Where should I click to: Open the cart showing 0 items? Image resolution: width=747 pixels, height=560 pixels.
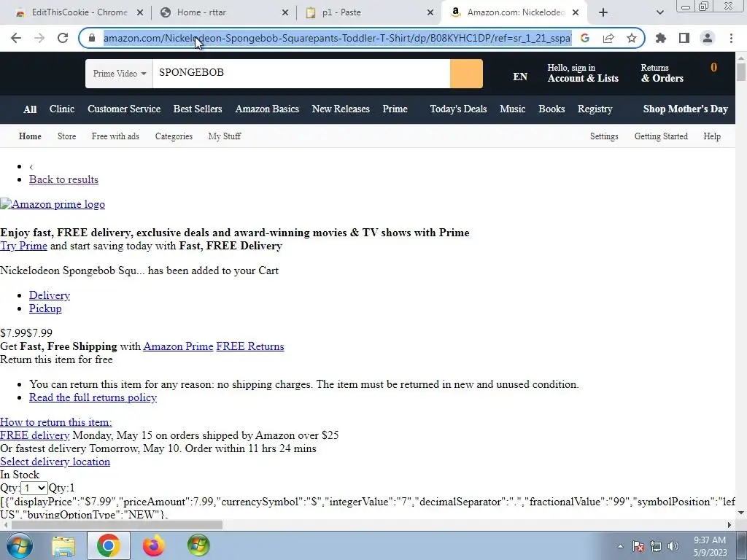(x=713, y=68)
